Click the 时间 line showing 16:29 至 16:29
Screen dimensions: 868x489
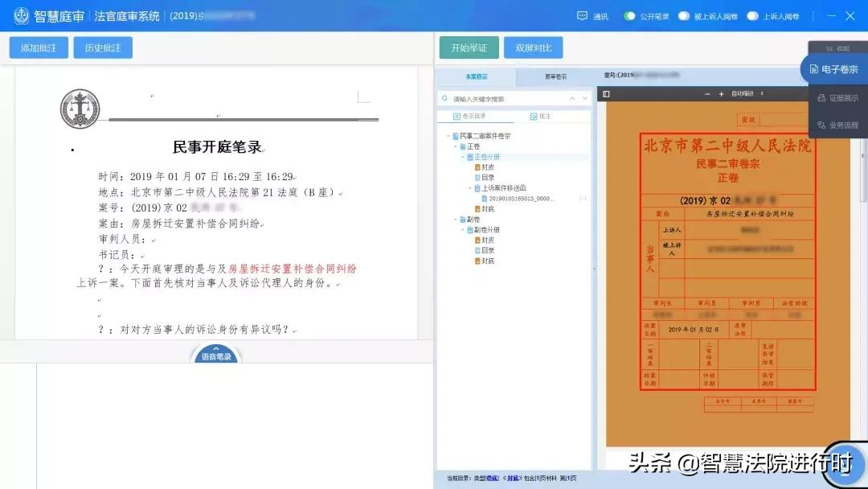[x=197, y=177]
